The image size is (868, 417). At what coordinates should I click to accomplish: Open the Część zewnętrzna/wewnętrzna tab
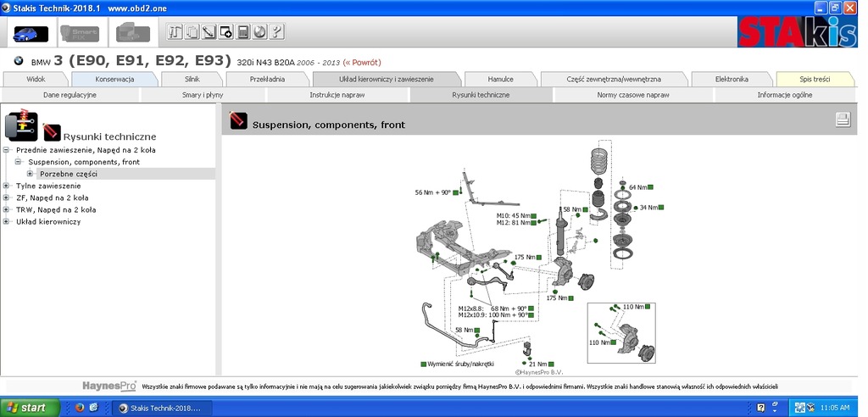click(614, 79)
